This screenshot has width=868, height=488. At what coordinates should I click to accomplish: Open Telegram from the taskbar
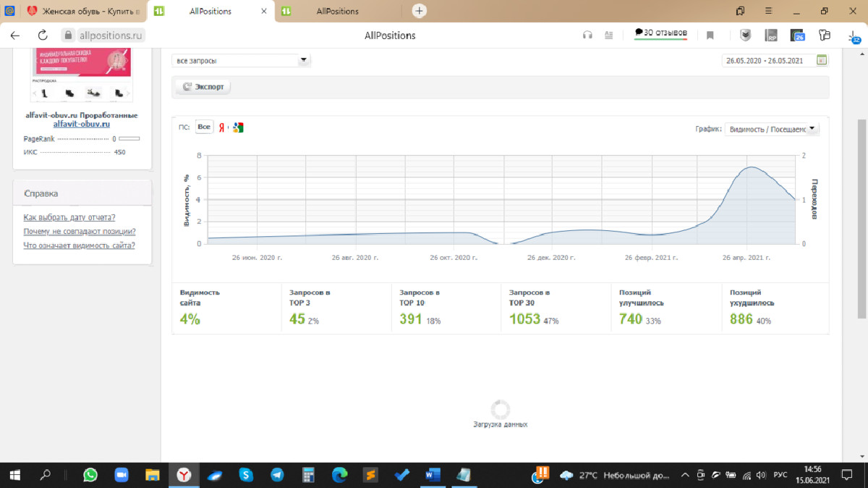click(x=277, y=475)
